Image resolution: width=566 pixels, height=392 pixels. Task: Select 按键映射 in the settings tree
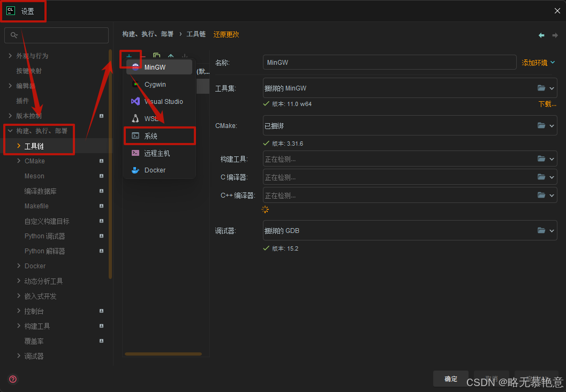29,71
